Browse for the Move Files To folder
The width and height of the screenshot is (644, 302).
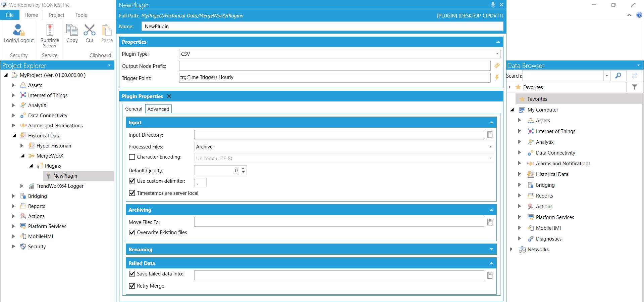pos(490,222)
